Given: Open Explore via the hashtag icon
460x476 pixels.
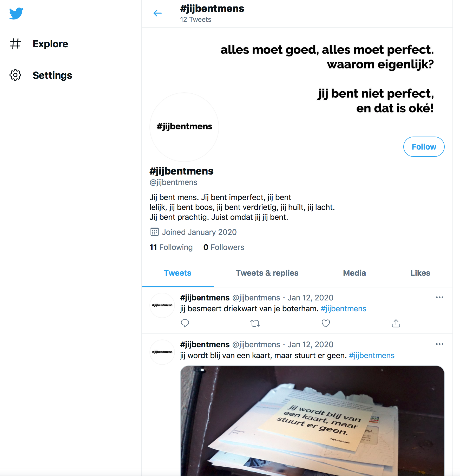Looking at the screenshot, I should [15, 44].
